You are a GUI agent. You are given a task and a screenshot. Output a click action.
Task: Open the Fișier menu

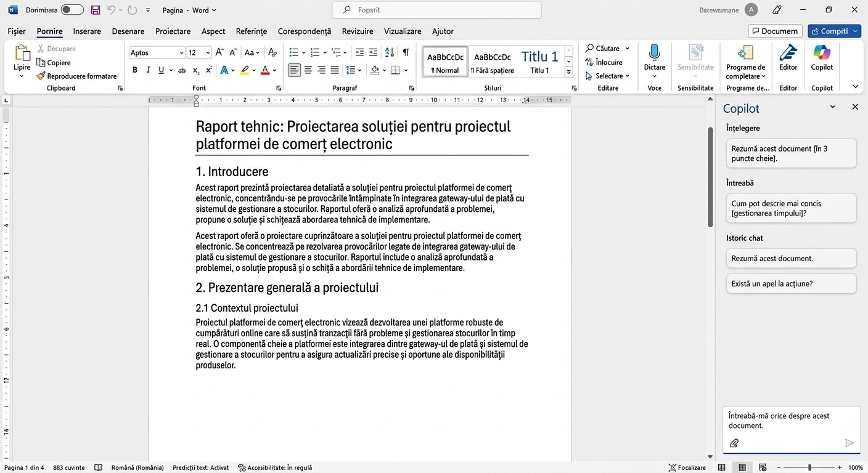pos(17,31)
